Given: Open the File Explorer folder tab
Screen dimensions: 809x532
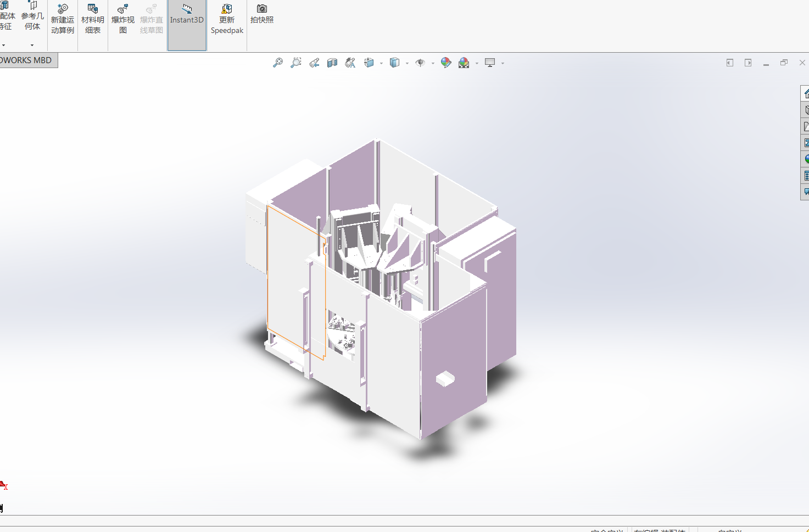Looking at the screenshot, I should point(806,126).
